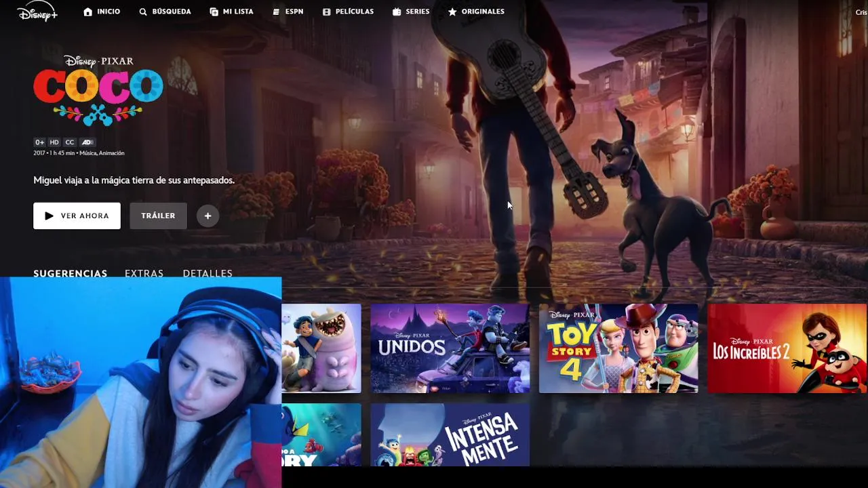
Task: Open the profile name at top right
Action: 861,12
